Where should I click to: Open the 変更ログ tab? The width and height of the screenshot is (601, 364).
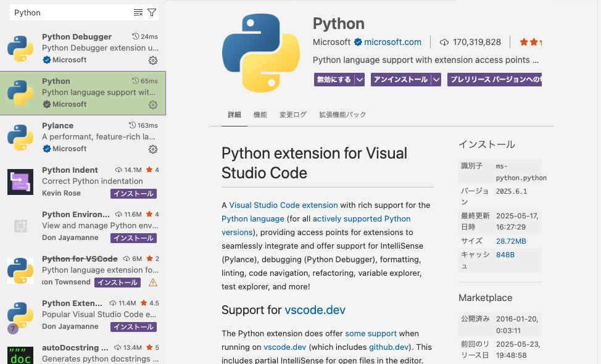293,115
